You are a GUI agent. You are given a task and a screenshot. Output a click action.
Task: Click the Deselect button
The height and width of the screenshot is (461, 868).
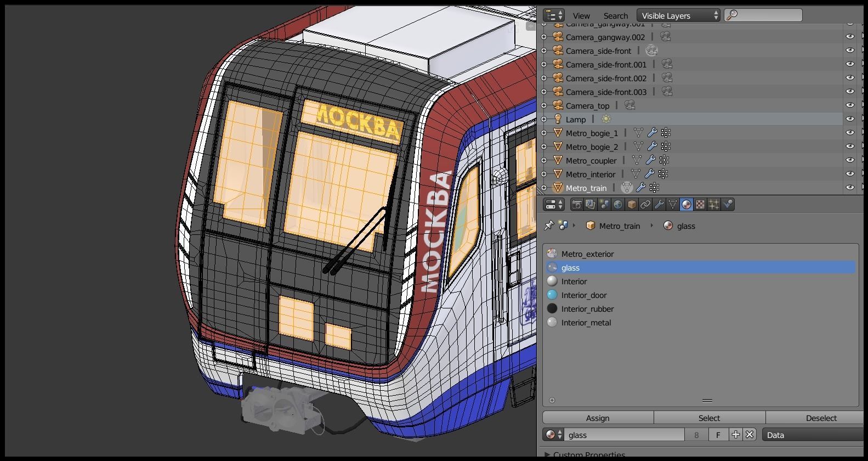[815, 418]
